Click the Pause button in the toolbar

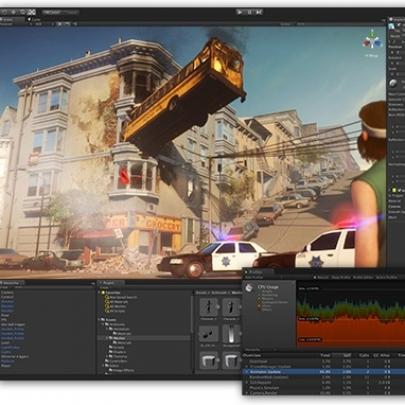point(249,12)
